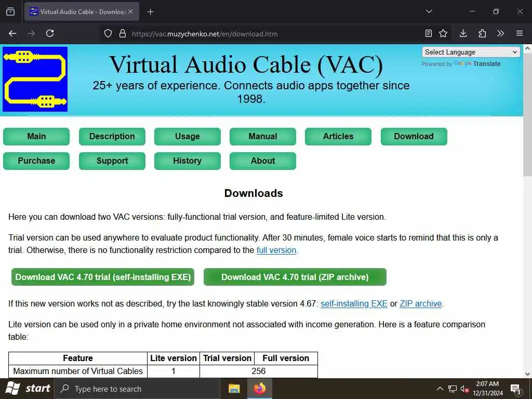Screen dimensions: 532x399
Task: Open the Windows start button
Action: click(x=28, y=389)
